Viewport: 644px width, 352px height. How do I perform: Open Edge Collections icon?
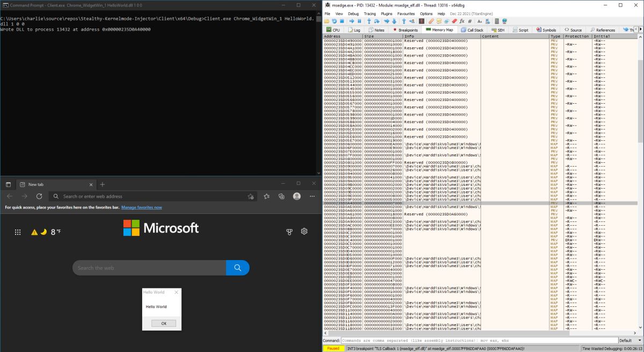pyautogui.click(x=281, y=196)
